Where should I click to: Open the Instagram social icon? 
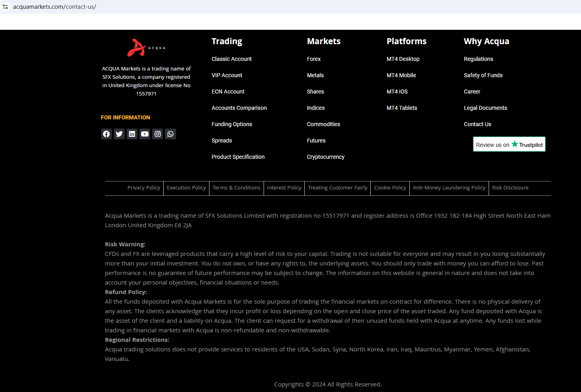(x=158, y=134)
